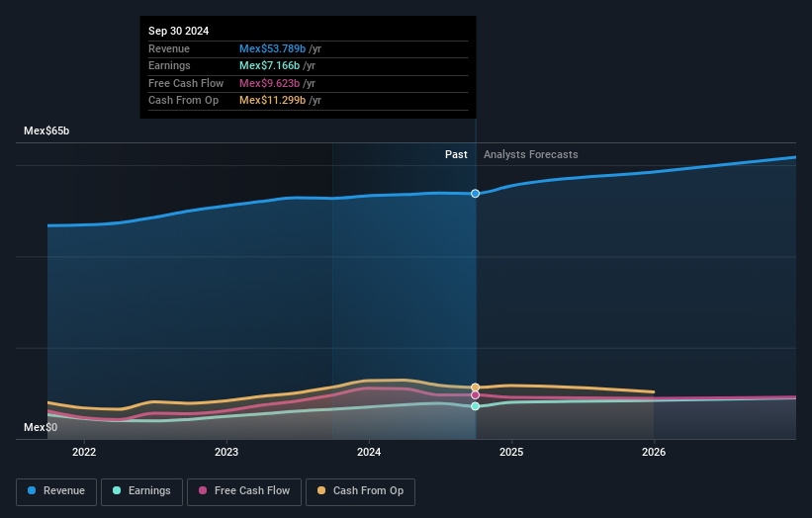Select the 2023 x-axis label
Screen dimensions: 812x518
(226, 452)
